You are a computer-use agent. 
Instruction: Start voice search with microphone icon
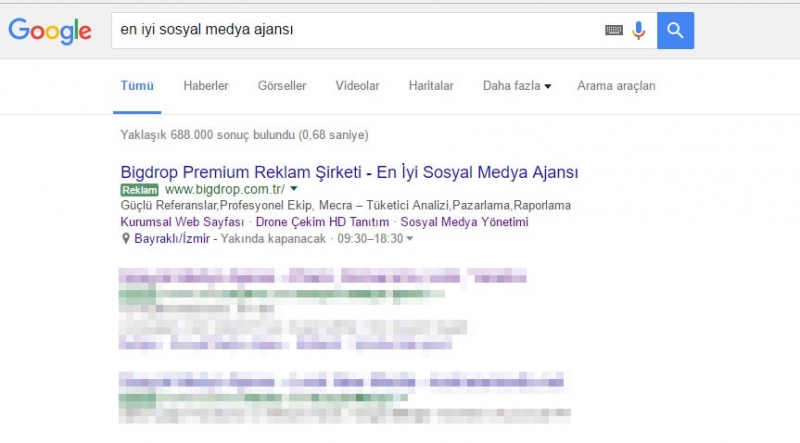point(638,31)
